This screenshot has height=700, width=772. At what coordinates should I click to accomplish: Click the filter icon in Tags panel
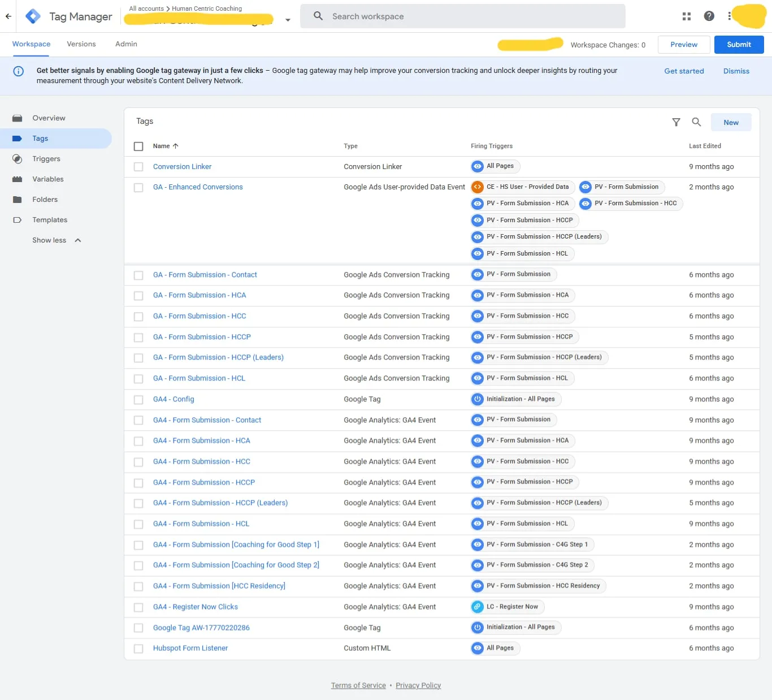click(676, 122)
